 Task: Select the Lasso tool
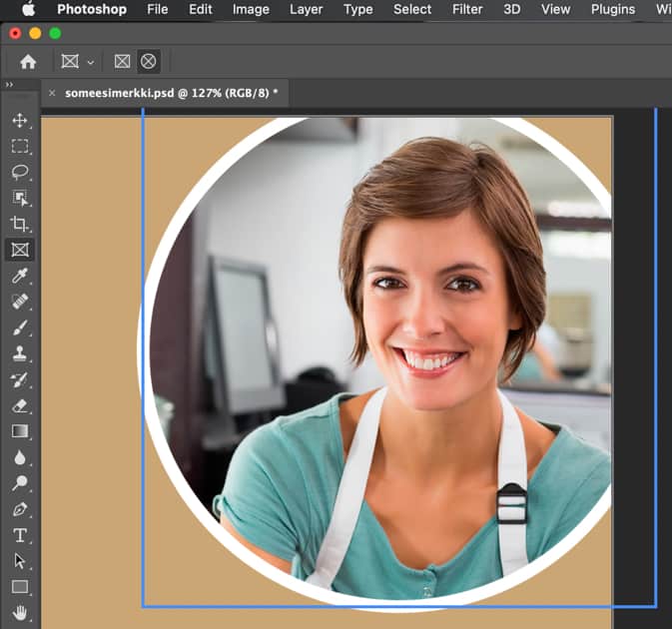point(20,173)
